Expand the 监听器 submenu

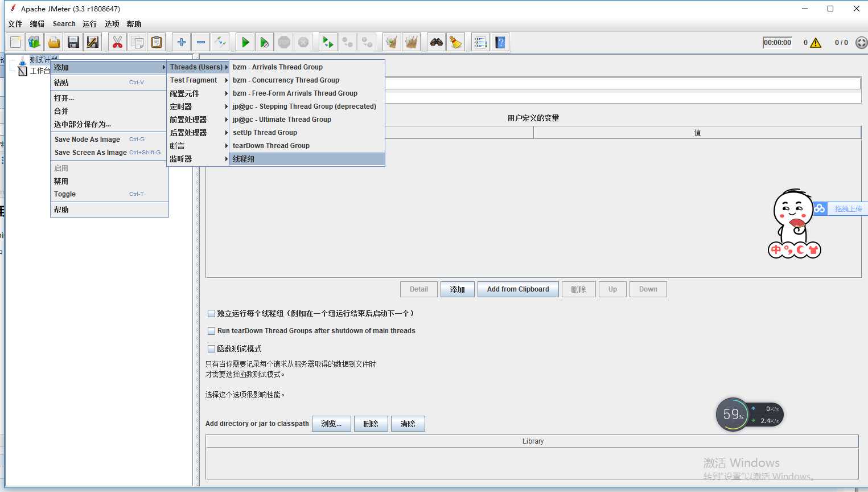(x=198, y=159)
